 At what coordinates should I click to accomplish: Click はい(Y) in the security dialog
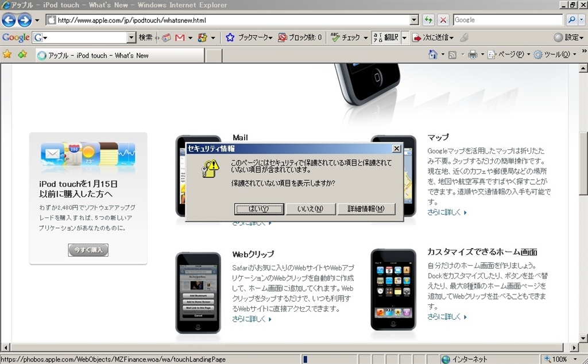point(259,209)
